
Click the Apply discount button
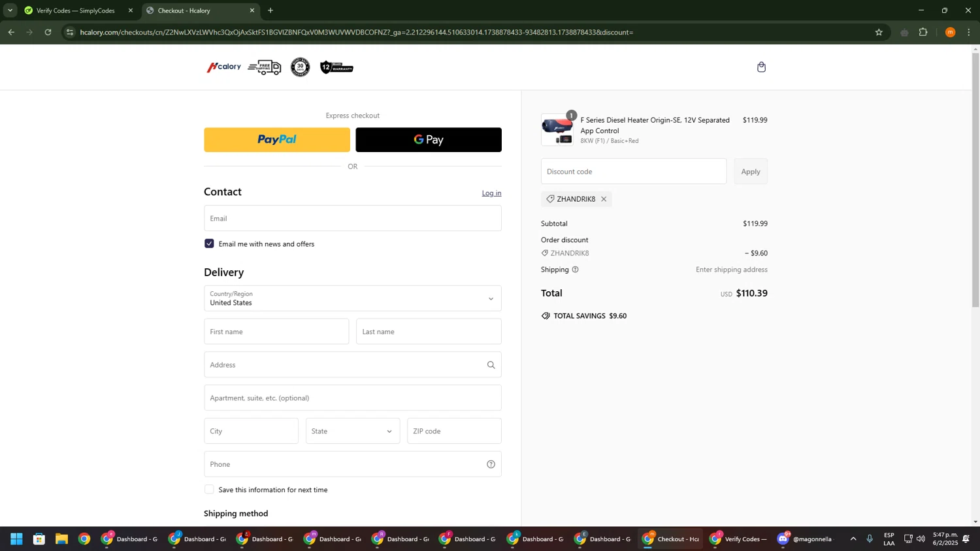coord(751,172)
